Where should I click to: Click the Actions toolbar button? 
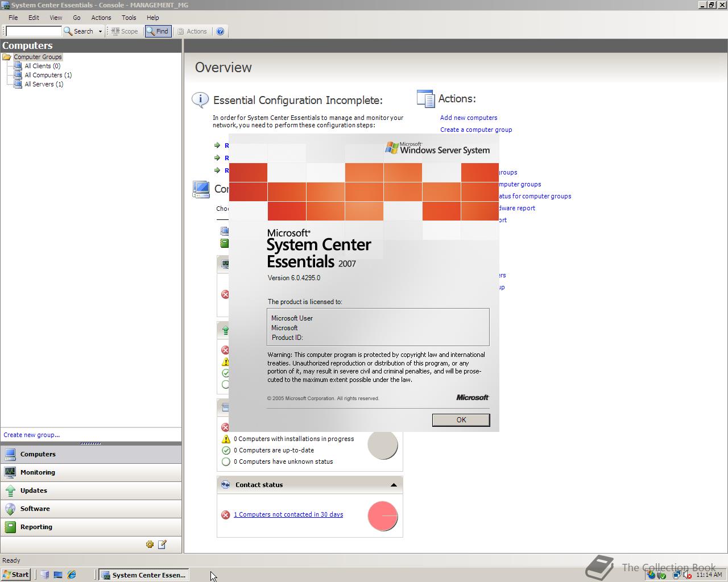click(192, 31)
